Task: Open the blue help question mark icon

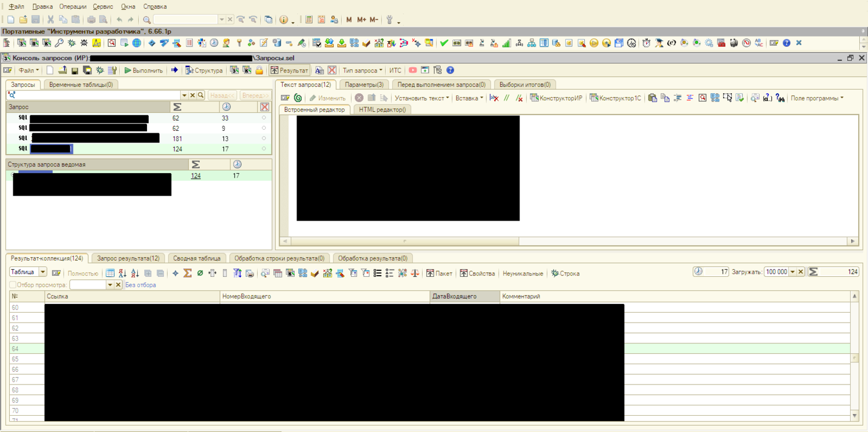Action: click(x=450, y=71)
